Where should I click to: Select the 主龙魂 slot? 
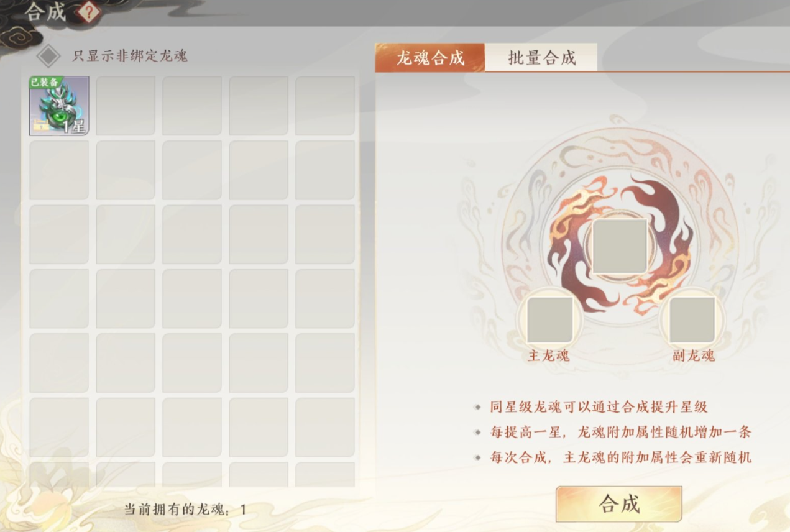[x=549, y=319]
